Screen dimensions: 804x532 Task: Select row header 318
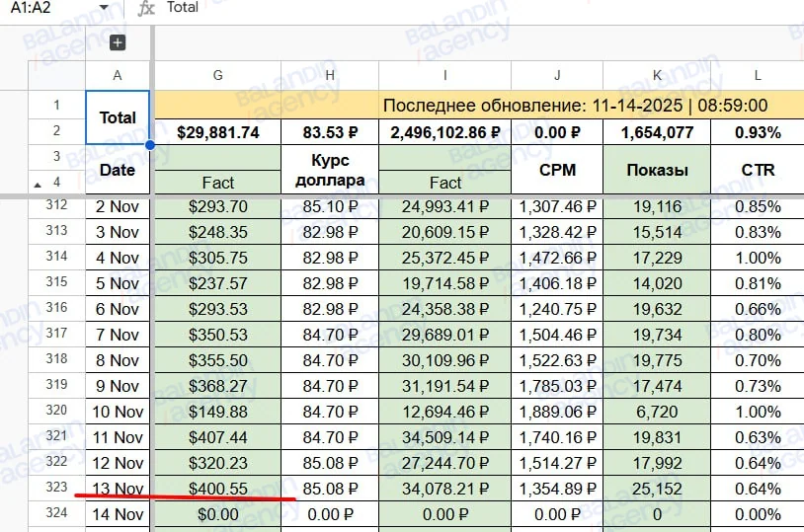(x=56, y=359)
